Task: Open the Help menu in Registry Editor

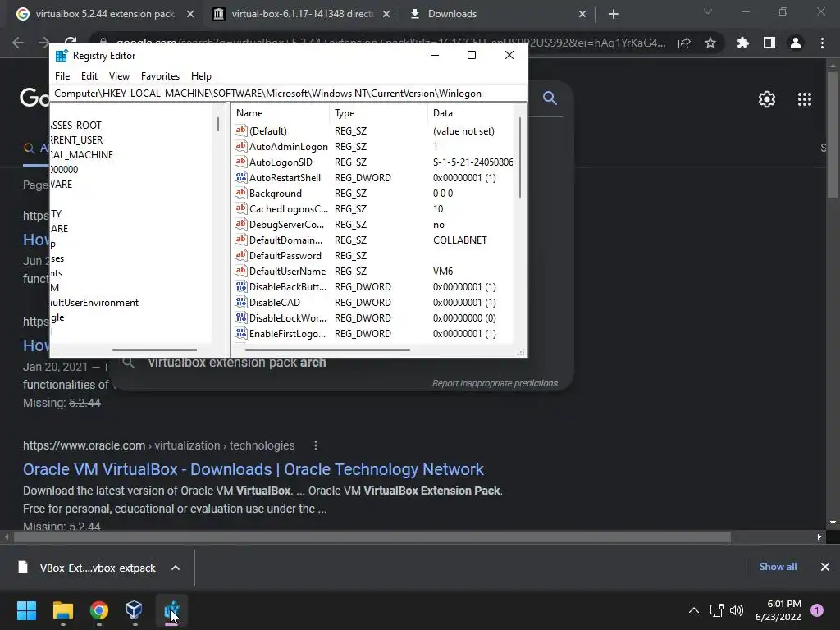Action: click(201, 76)
